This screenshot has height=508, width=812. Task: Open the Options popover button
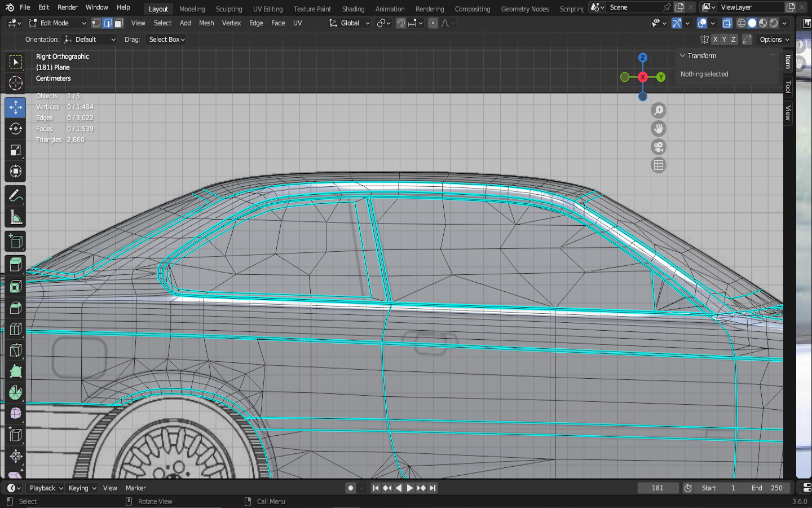pyautogui.click(x=774, y=40)
